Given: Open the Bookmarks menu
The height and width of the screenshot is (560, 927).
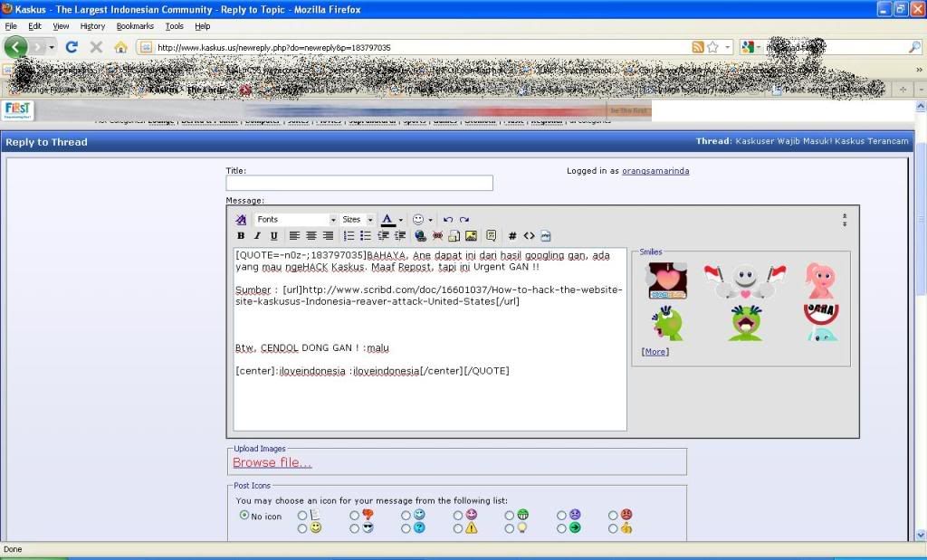Looking at the screenshot, I should pyautogui.click(x=135, y=26).
